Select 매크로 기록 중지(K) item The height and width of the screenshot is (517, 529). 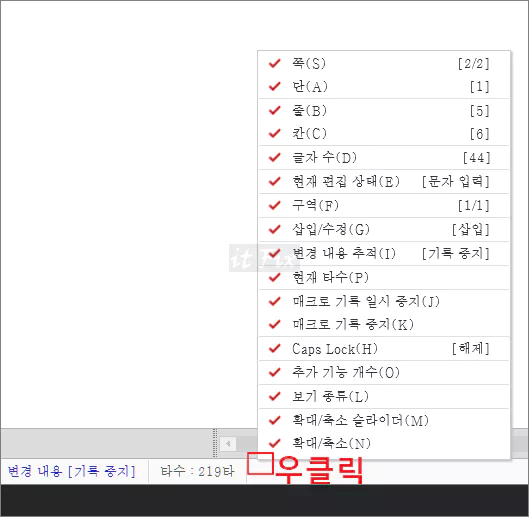384,324
